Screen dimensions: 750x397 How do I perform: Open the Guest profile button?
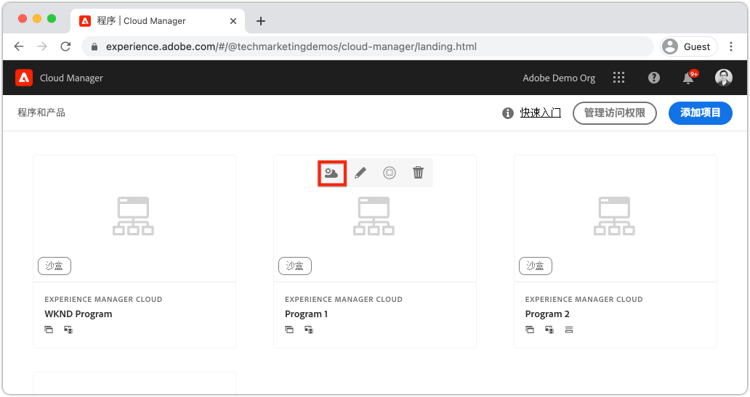pyautogui.click(x=689, y=46)
